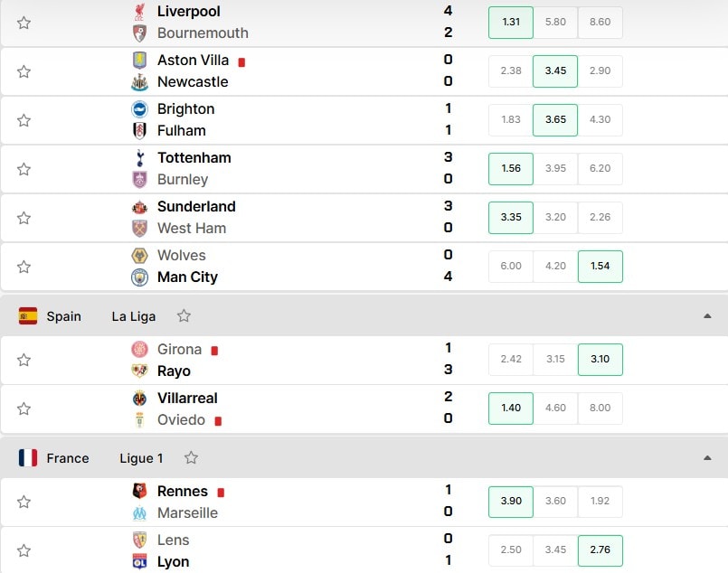Viewport: 728px width, 573px height.
Task: Click the Tottenham cockerel logo
Action: 140,158
